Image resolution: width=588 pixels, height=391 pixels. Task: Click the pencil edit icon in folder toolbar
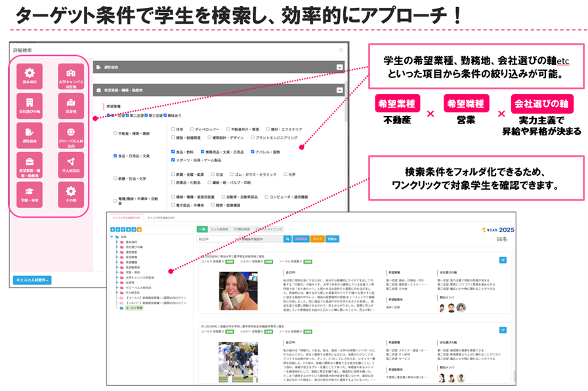point(117,230)
